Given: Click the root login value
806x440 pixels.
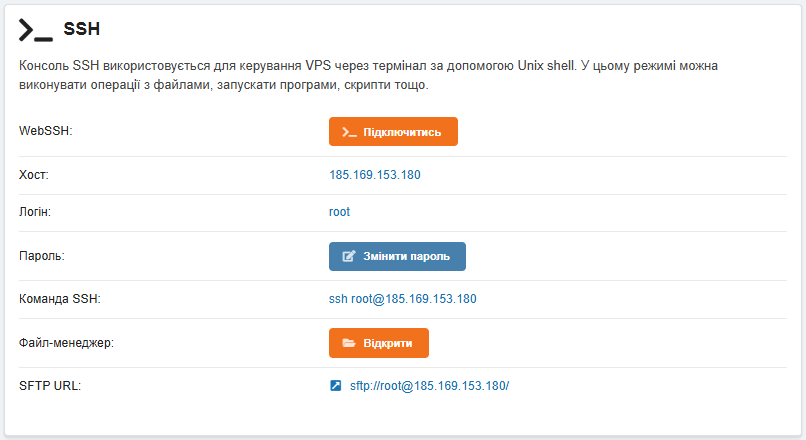Looking at the screenshot, I should 339,212.
